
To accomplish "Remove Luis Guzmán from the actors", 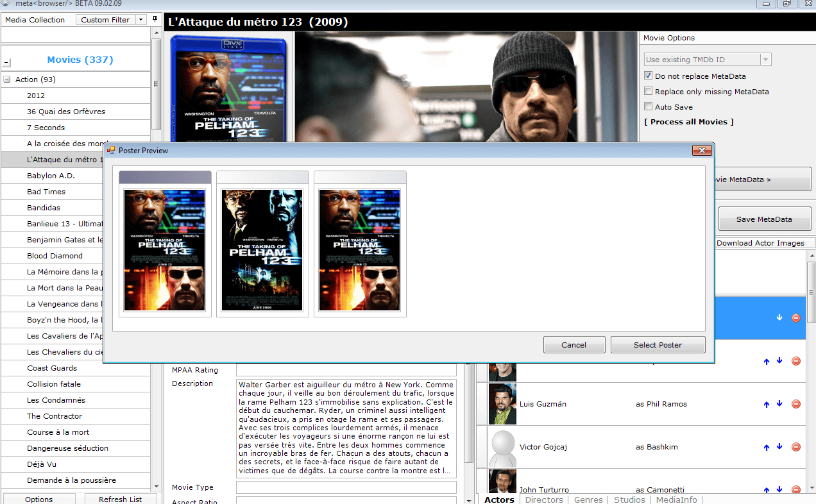I will click(796, 404).
